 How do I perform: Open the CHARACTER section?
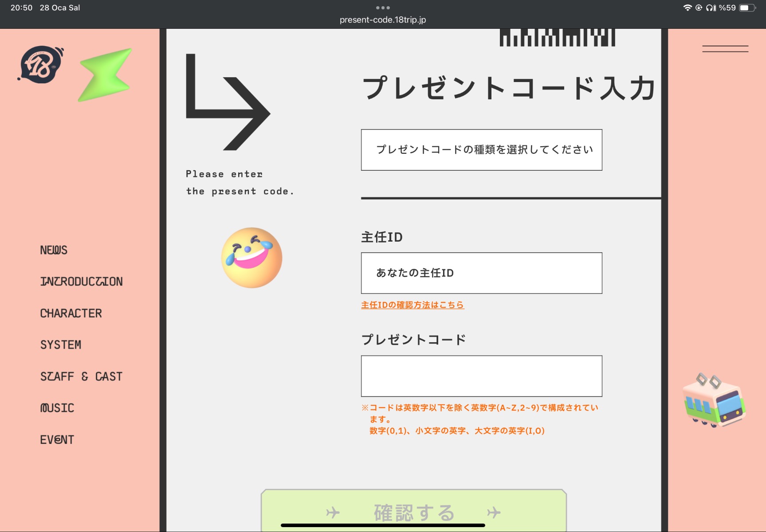click(71, 313)
